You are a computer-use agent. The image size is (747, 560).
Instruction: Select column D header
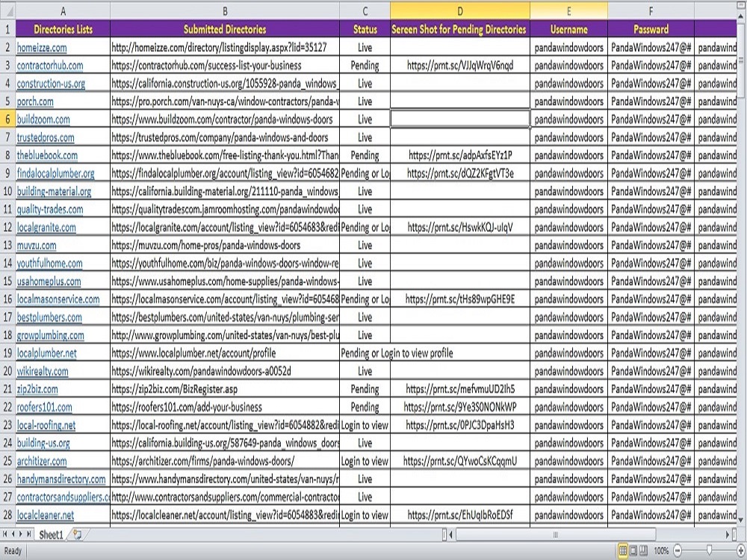pos(459,10)
